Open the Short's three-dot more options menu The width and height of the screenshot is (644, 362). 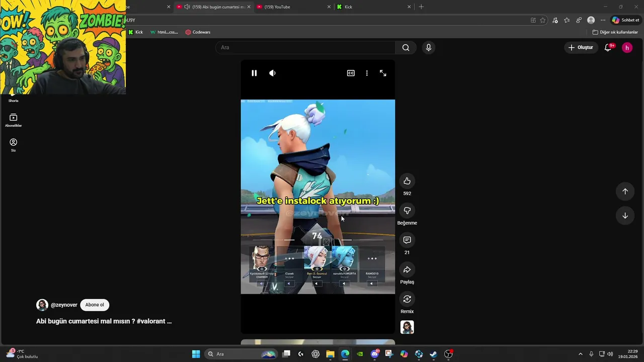pos(367,73)
